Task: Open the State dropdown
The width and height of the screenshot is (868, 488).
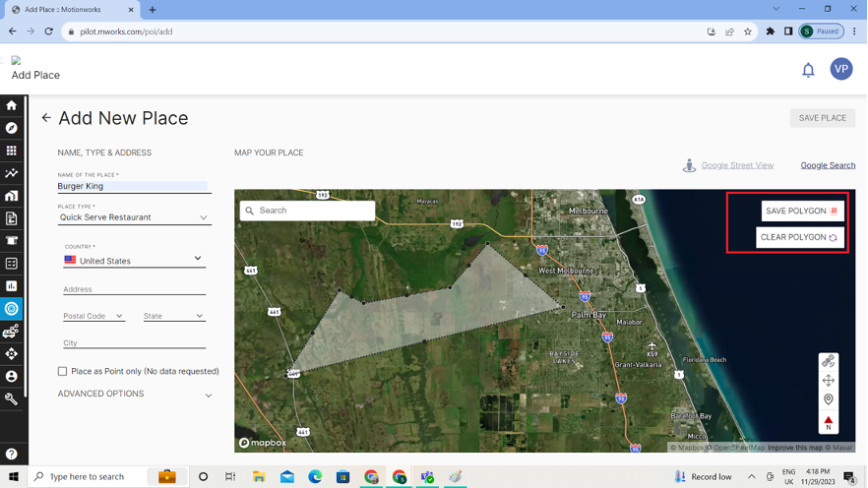Action: tap(174, 316)
